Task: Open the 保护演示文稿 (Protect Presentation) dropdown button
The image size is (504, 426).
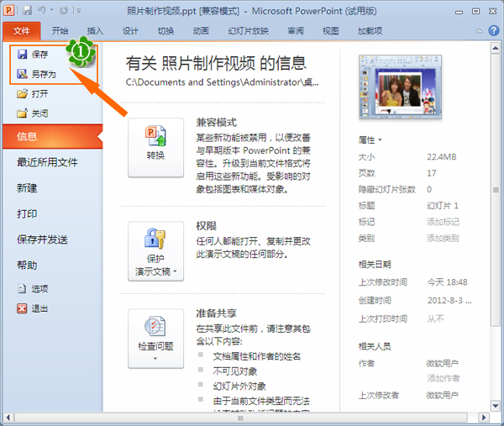Action: [156, 251]
